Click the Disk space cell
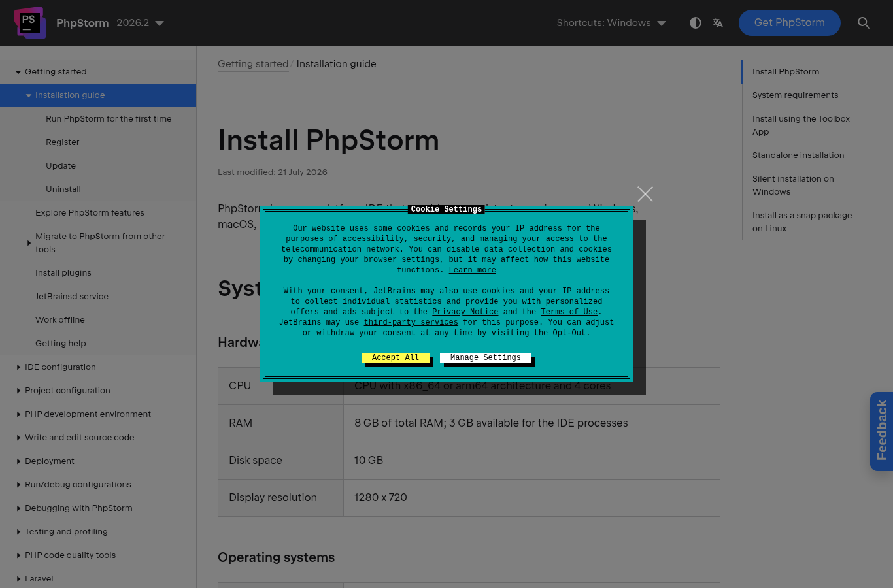Image resolution: width=893 pixels, height=588 pixels. click(x=280, y=461)
